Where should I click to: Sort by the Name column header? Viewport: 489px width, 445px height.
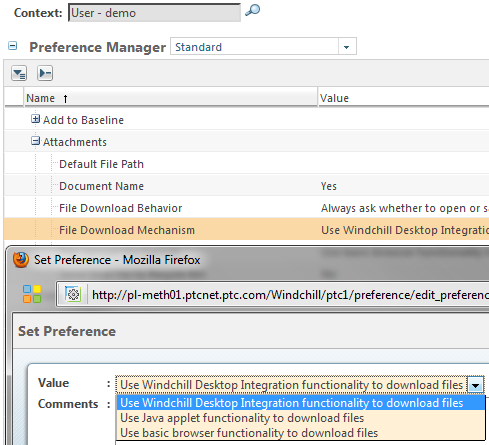41,98
